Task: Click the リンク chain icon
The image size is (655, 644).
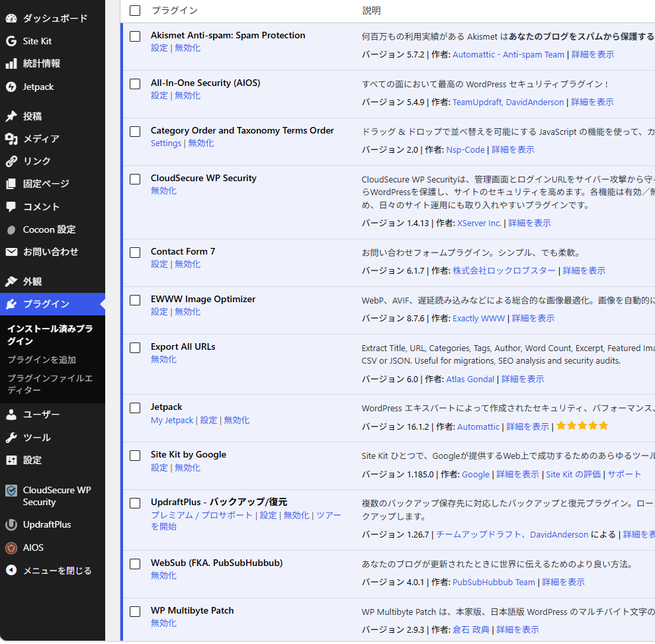Action: point(11,161)
